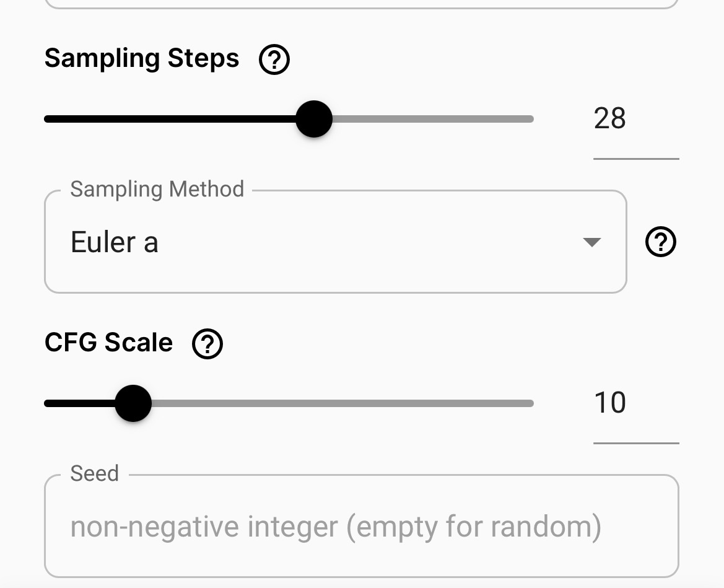Open the Sampling Steps help icon
This screenshot has width=724, height=588.
(x=274, y=59)
